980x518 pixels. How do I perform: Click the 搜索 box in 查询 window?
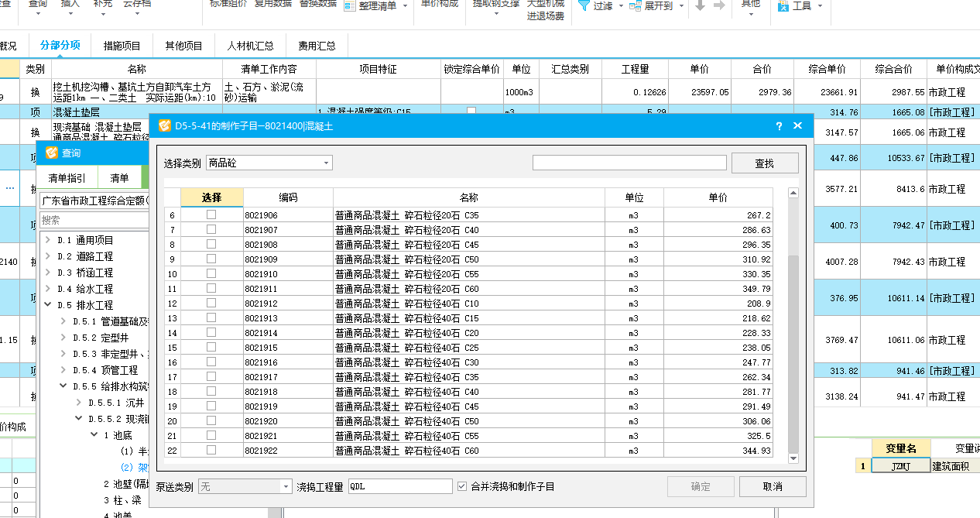pyautogui.click(x=94, y=220)
